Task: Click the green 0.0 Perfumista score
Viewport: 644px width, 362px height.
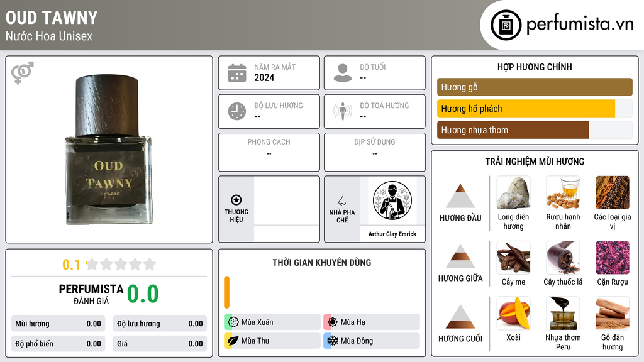Action: (x=143, y=294)
